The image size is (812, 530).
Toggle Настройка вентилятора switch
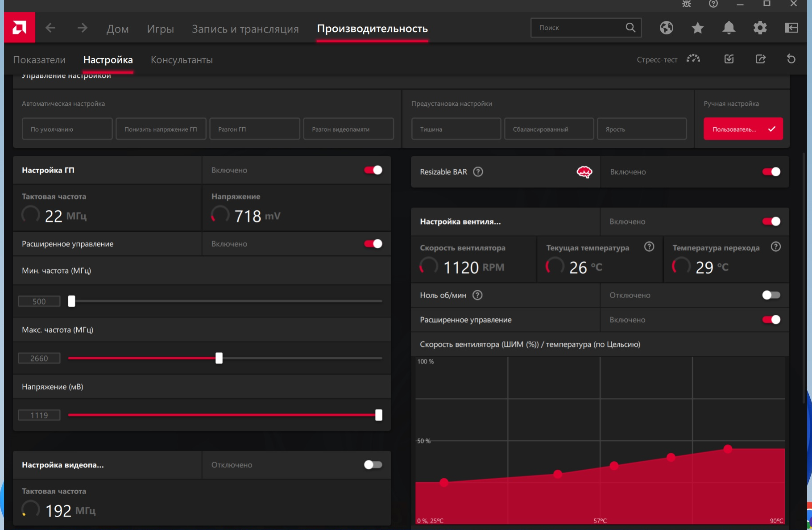coord(771,221)
